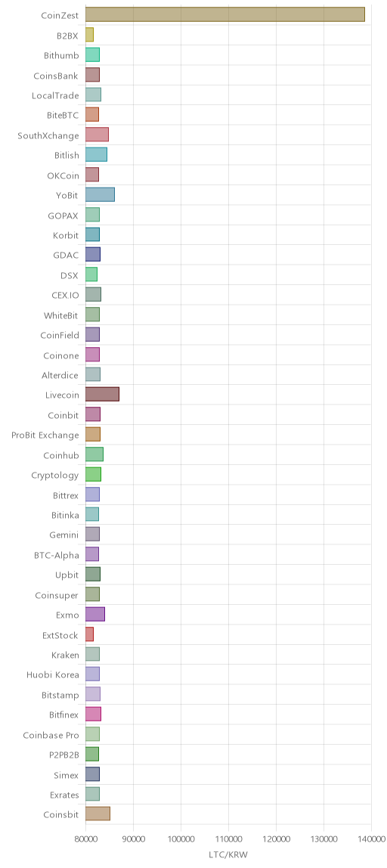Select the small red ExtStock bar

tap(89, 634)
